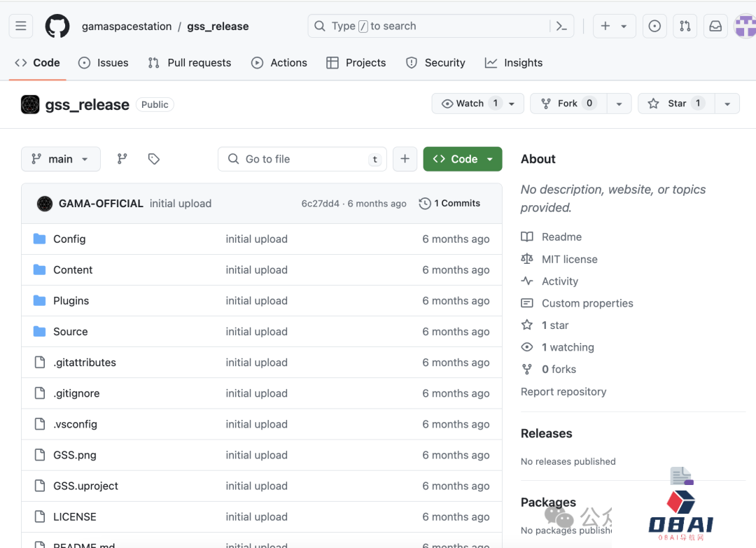Open commit hash 6c27dd4
Image resolution: width=756 pixels, height=548 pixels.
[x=321, y=204]
